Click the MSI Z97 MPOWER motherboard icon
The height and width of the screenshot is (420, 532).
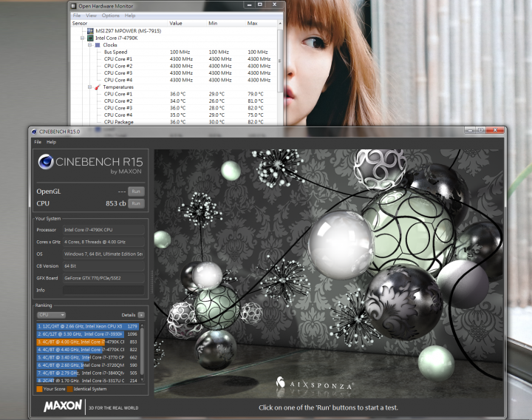pos(90,31)
